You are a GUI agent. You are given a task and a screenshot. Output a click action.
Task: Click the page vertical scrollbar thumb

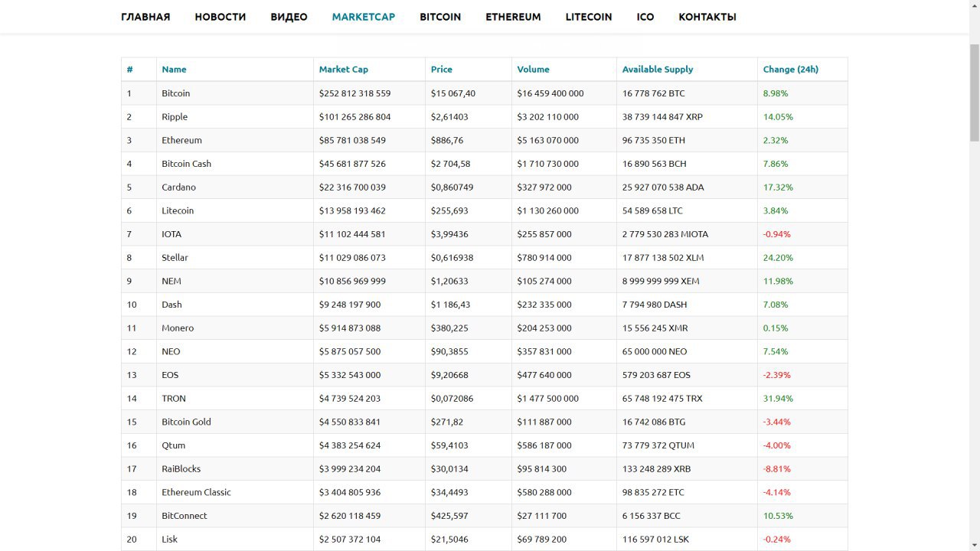(x=974, y=92)
